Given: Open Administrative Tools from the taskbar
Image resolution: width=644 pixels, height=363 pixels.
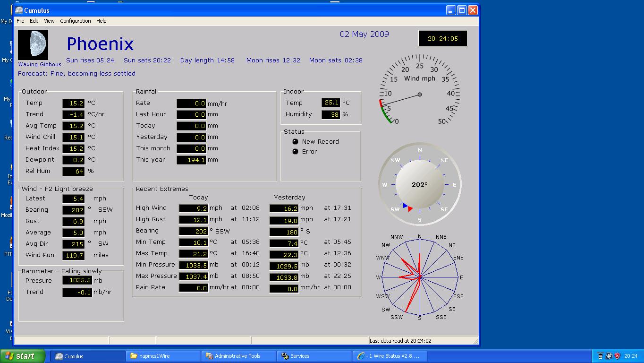Looking at the screenshot, I should pos(238,356).
